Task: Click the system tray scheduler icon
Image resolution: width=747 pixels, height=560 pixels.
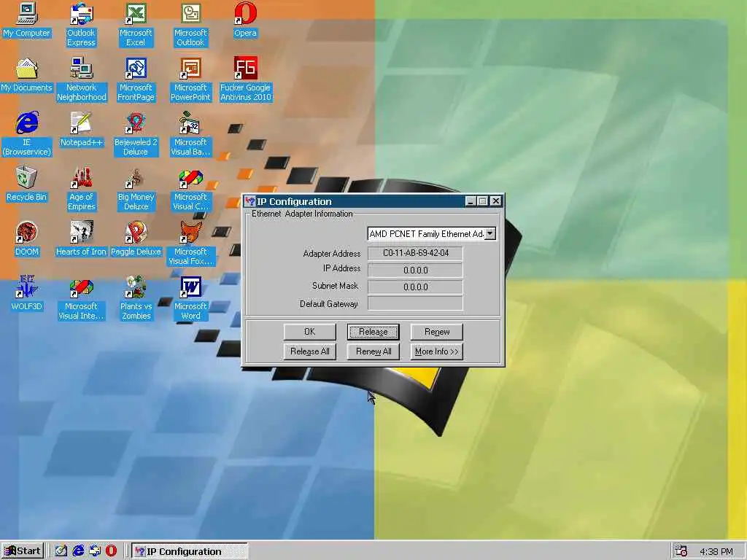Action: coord(682,551)
